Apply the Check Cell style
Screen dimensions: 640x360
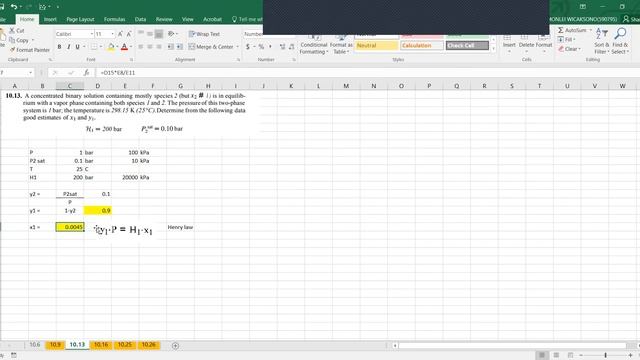point(467,45)
